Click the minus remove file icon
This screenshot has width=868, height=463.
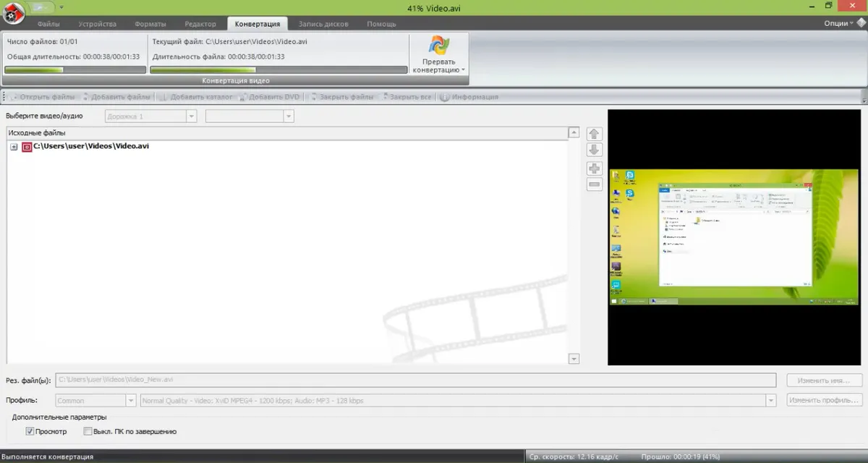pyautogui.click(x=594, y=184)
